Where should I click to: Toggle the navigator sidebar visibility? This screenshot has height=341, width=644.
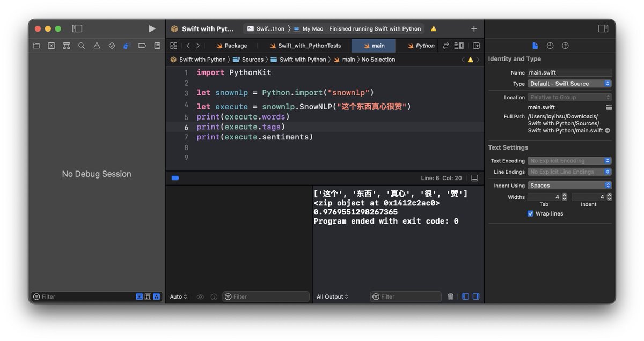77,28
